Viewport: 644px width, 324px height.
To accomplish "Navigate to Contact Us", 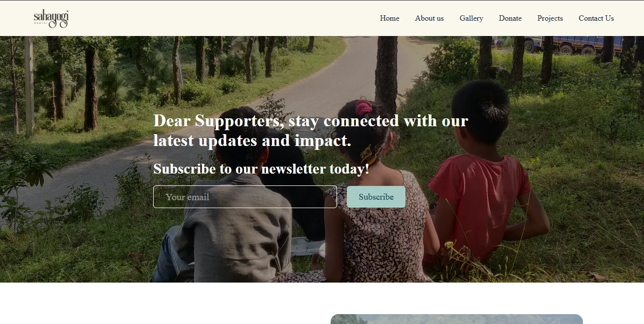I will (x=596, y=18).
